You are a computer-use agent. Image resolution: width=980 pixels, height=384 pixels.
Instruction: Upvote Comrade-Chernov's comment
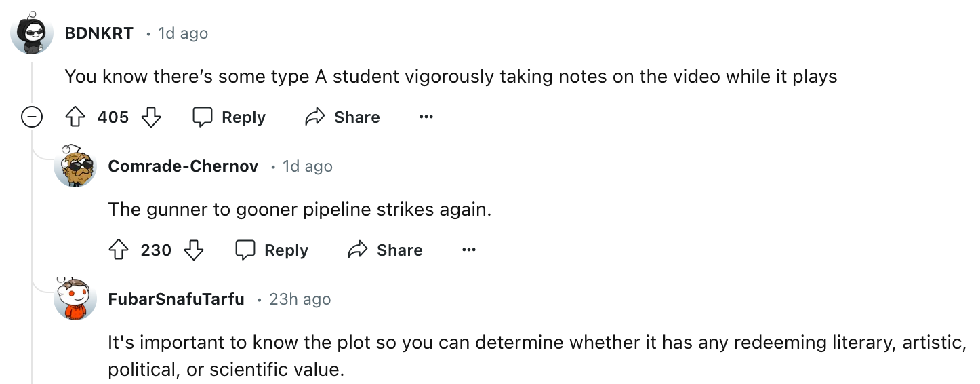point(119,250)
